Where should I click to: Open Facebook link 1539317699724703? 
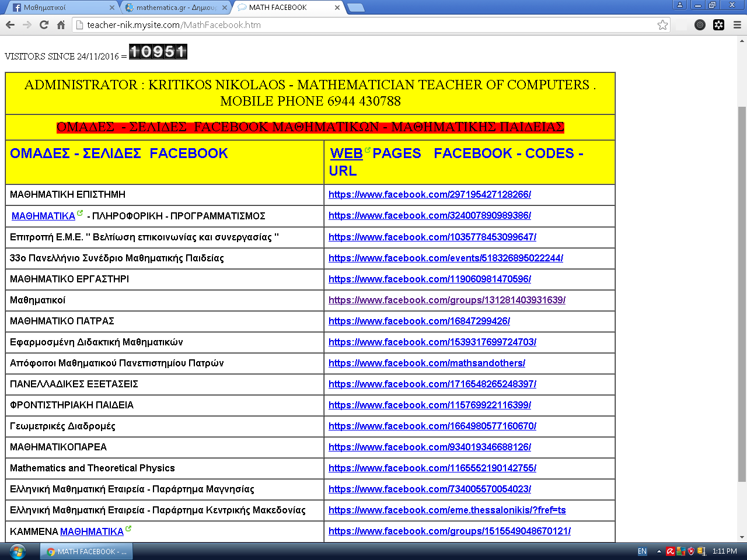tap(432, 342)
